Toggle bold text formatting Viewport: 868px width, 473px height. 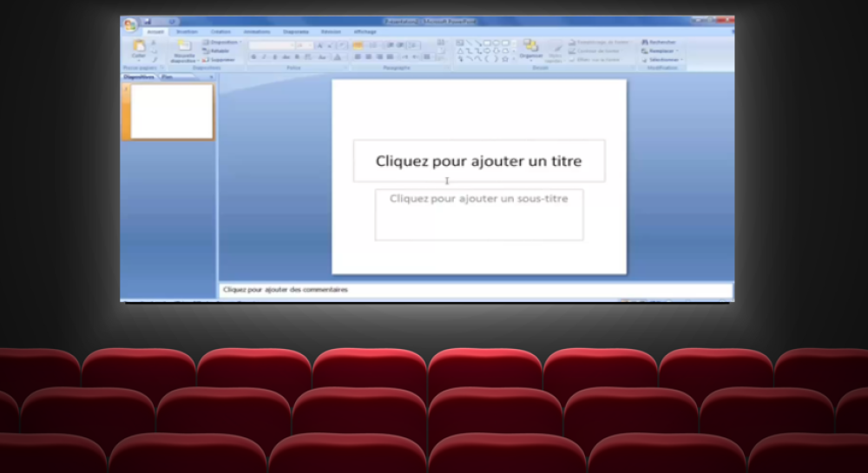tap(253, 57)
